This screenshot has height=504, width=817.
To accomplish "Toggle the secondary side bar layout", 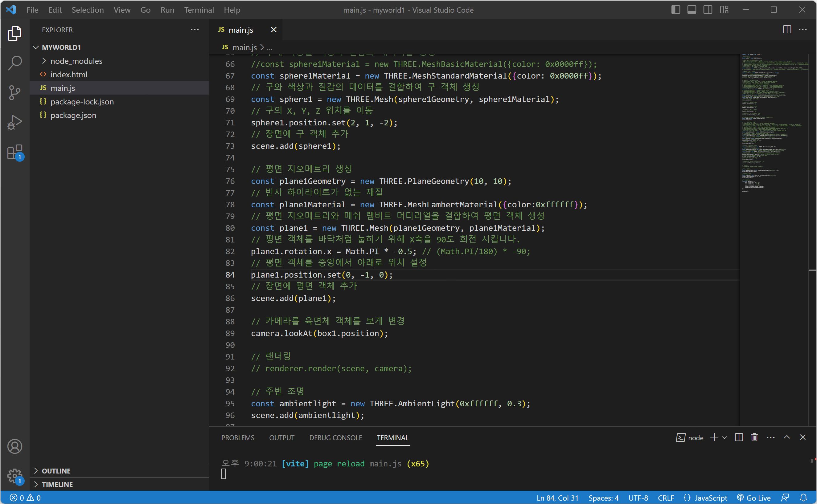I will point(708,10).
